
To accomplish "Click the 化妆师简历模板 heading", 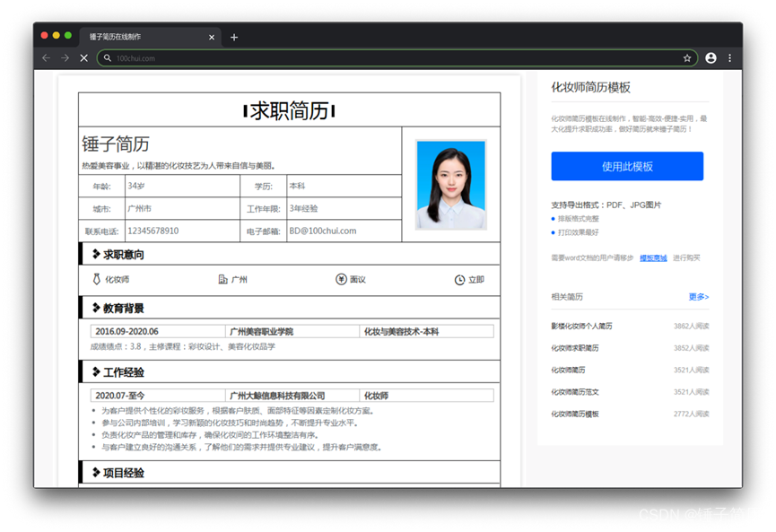I will (x=591, y=88).
